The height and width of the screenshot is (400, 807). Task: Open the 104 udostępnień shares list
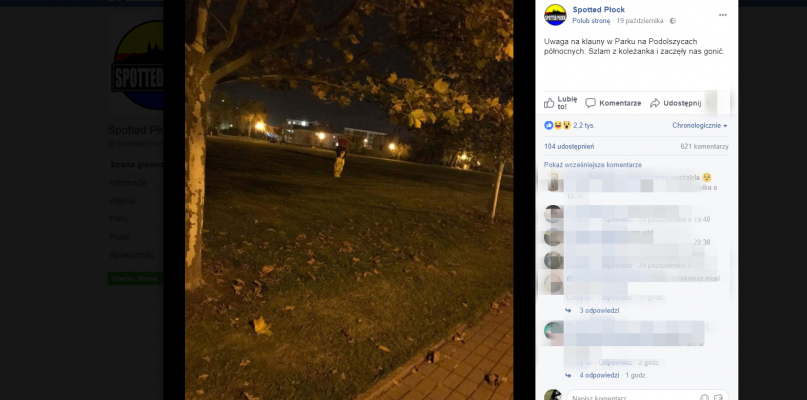point(569,147)
